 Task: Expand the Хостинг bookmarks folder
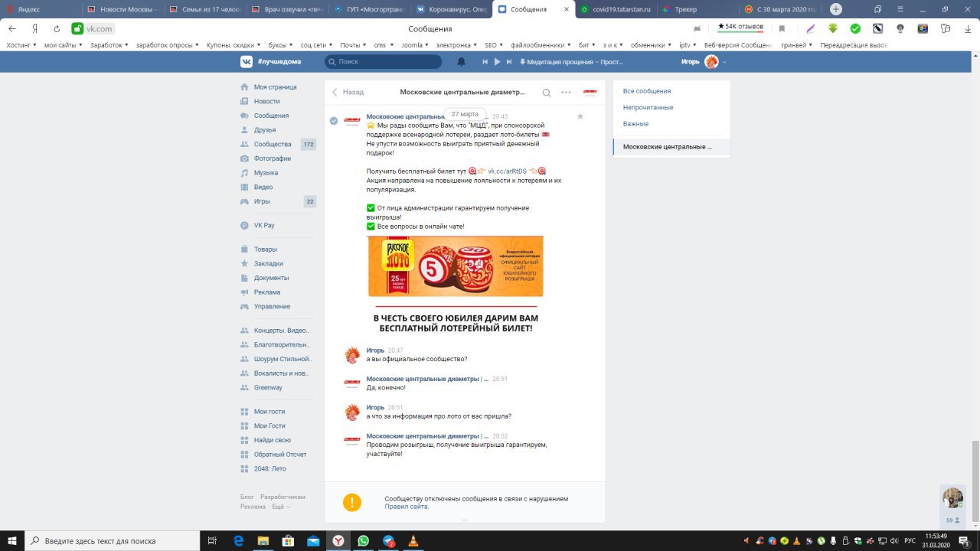(x=21, y=45)
